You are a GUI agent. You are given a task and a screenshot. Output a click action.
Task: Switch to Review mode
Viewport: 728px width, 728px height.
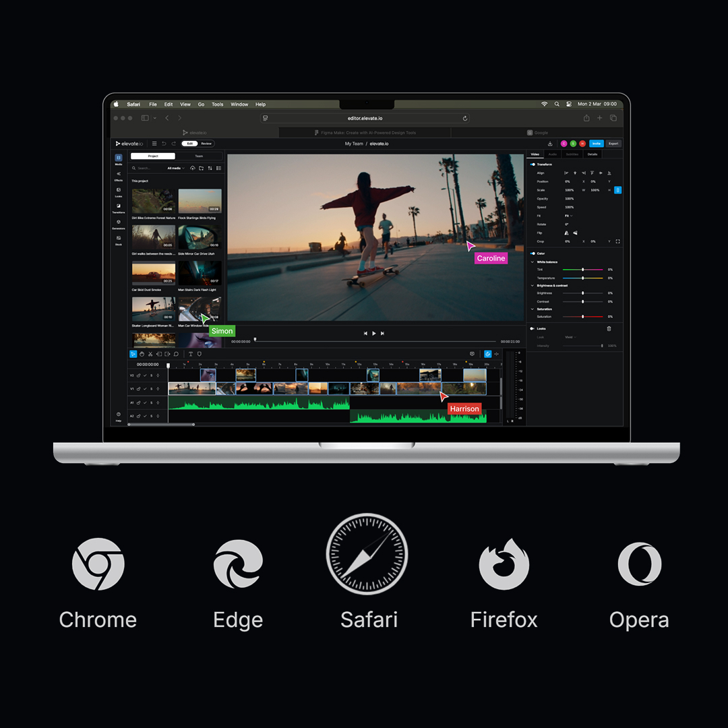[x=206, y=144]
